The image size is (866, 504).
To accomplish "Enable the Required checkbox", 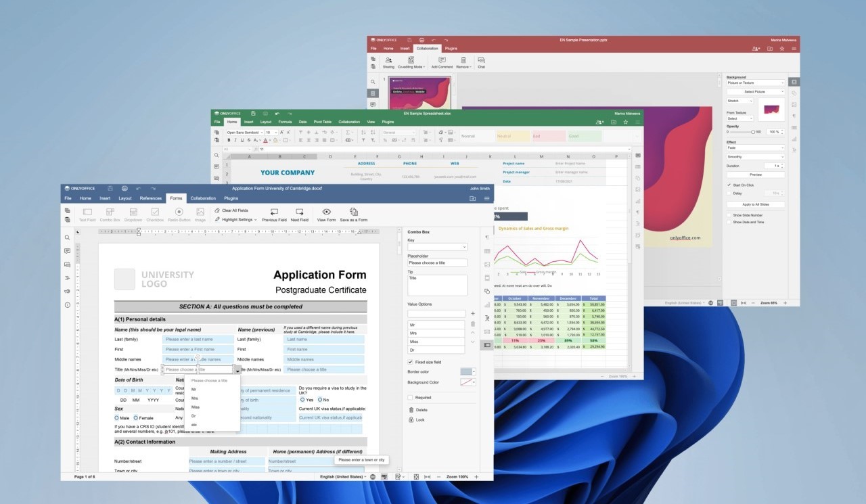I will (x=410, y=398).
